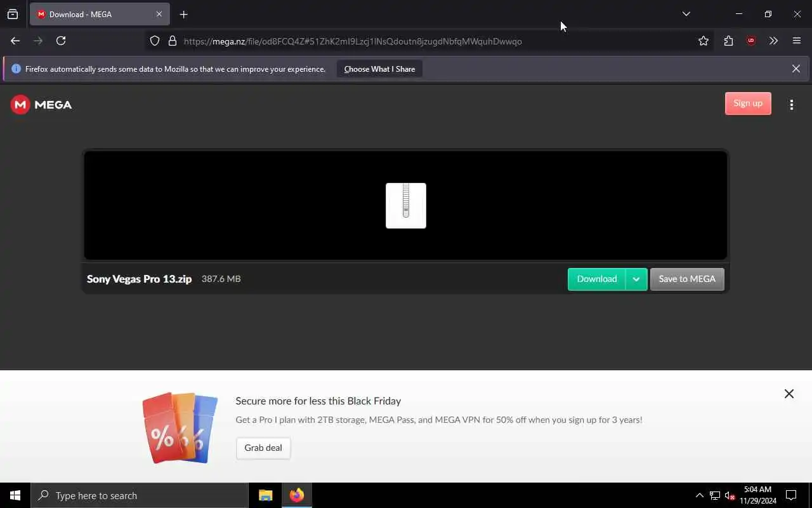Click the muted volume tray icon
812x508 pixels.
(x=730, y=495)
